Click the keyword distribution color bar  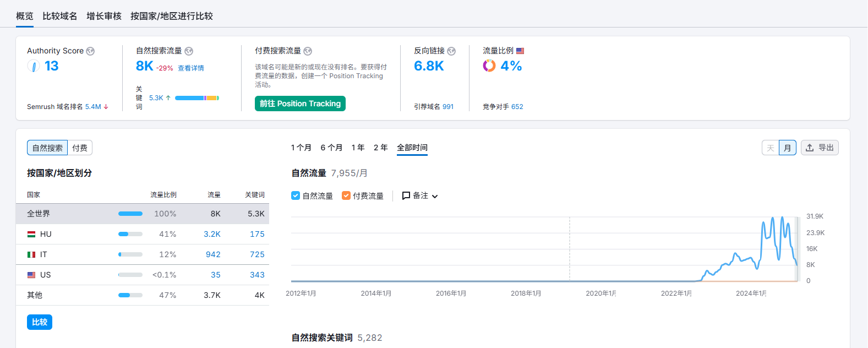(x=197, y=98)
